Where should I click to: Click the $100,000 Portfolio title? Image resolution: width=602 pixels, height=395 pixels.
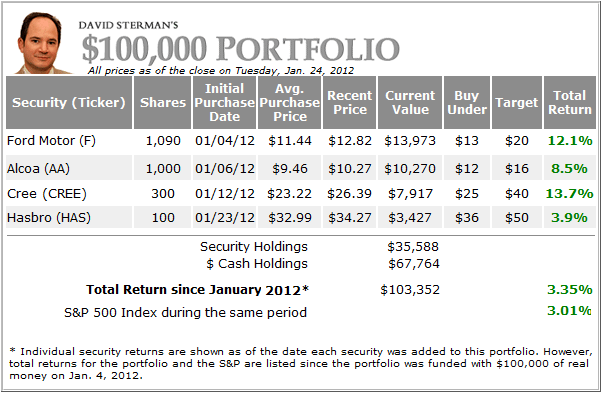(241, 49)
